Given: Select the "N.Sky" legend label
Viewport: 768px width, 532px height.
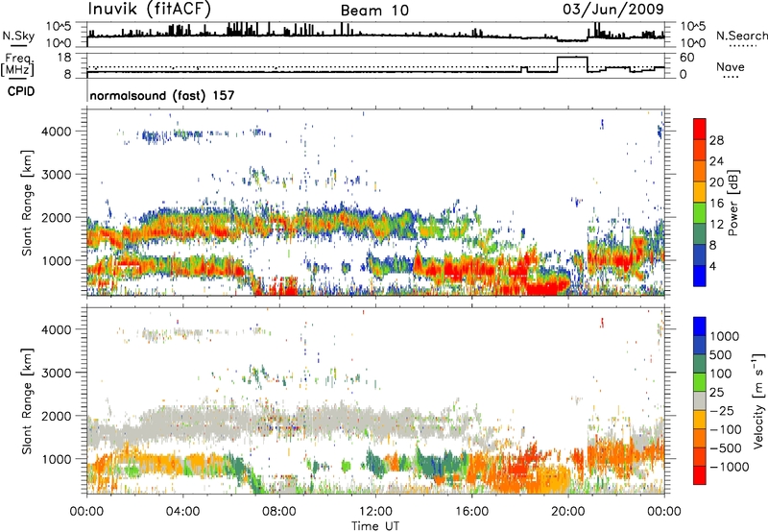Looking at the screenshot, I should click(18, 36).
